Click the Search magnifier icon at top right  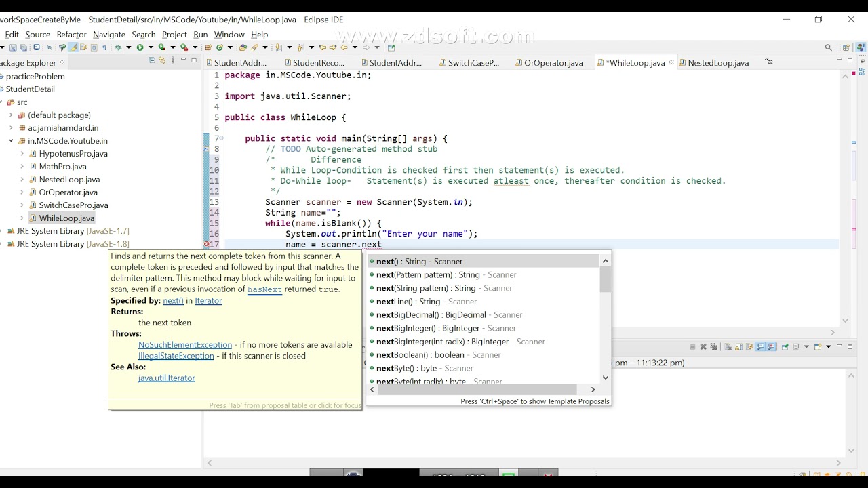828,47
